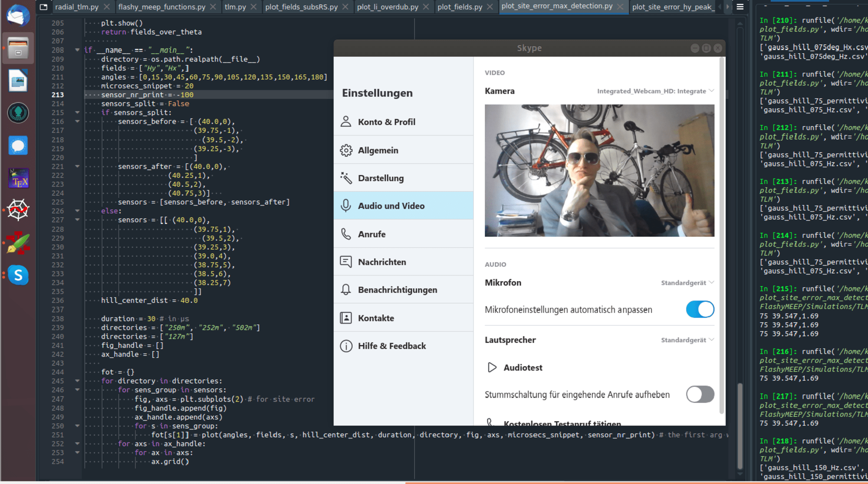Open the file manager dock icon
This screenshot has width=868, height=484.
click(18, 48)
